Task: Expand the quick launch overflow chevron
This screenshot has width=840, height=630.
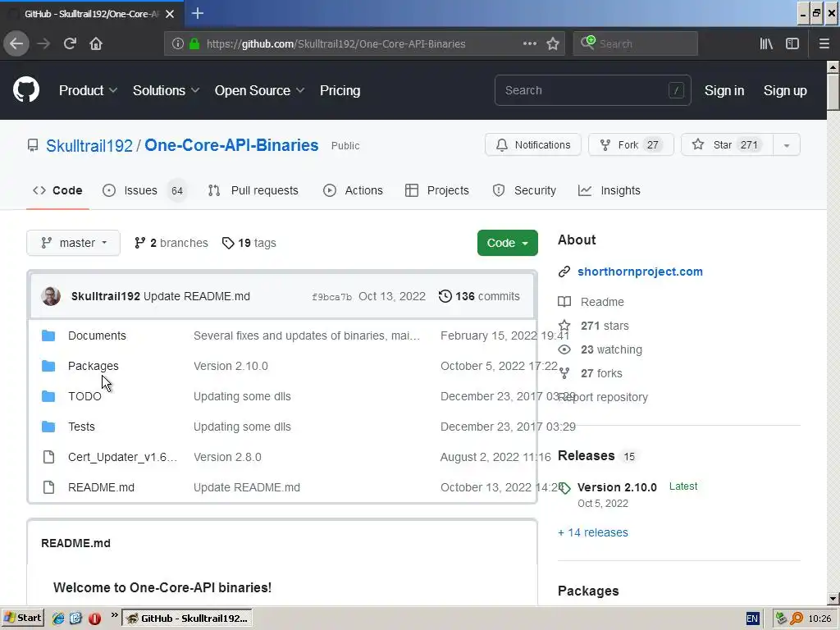Action: [114, 615]
